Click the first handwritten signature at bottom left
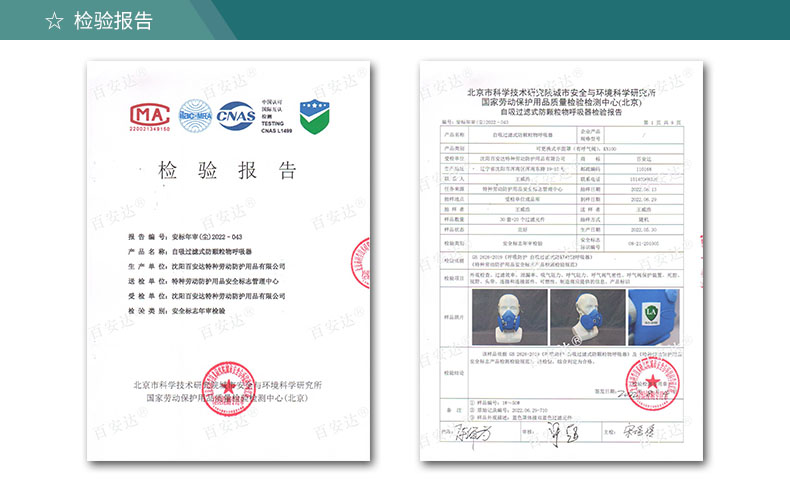The width and height of the screenshot is (790, 480). (x=472, y=433)
